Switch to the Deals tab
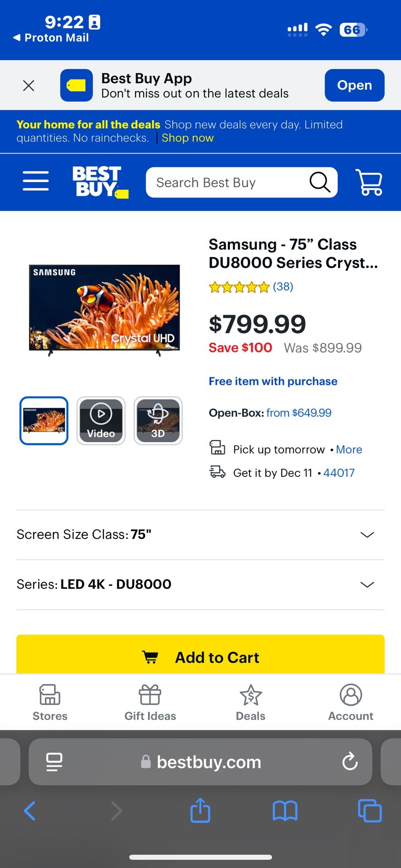This screenshot has height=868, width=401. [x=250, y=702]
